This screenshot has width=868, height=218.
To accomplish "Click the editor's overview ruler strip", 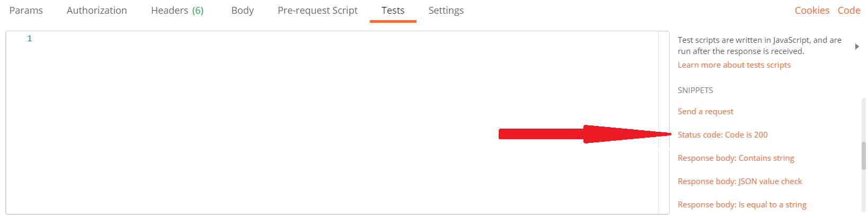I will tap(663, 122).
